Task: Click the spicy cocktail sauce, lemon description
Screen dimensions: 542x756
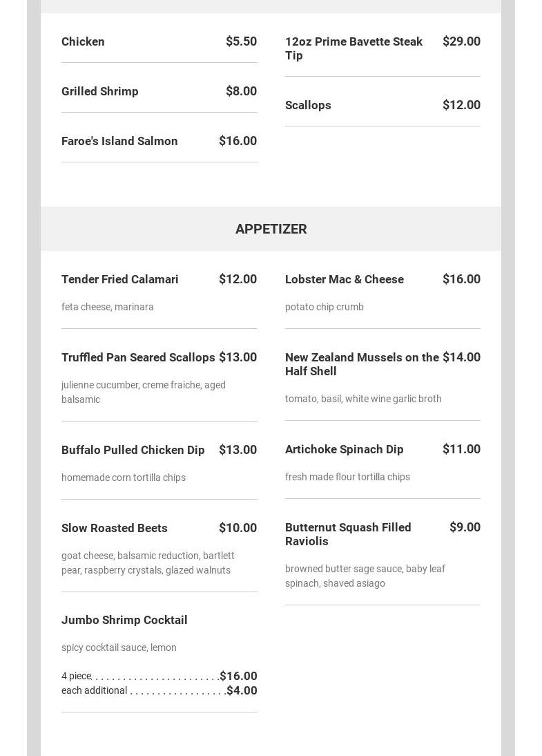Action: click(x=119, y=648)
